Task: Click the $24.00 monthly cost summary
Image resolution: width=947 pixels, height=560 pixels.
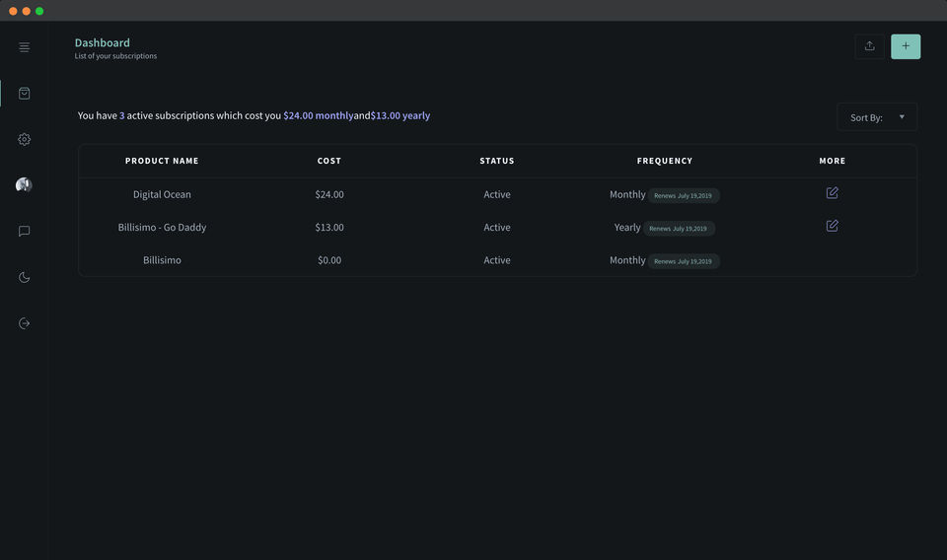Action: [x=318, y=115]
